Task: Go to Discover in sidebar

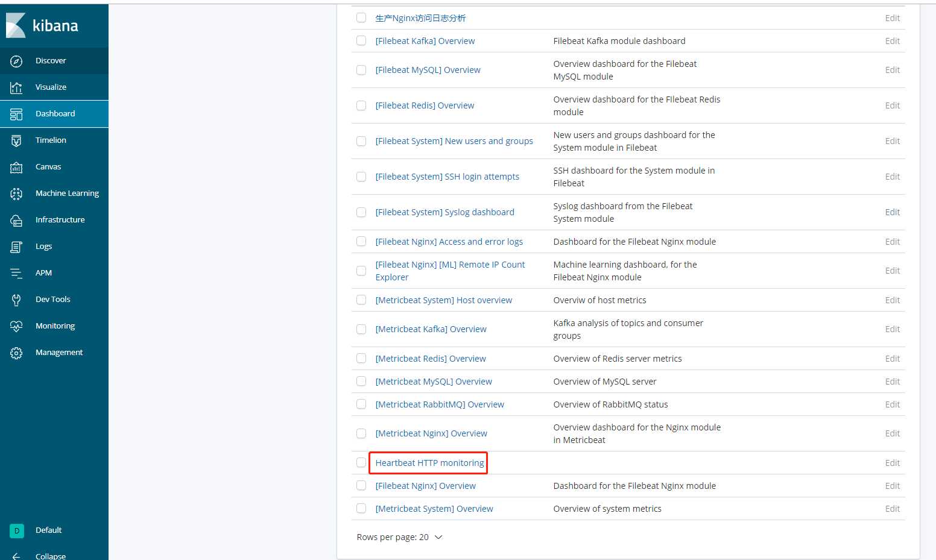Action: tap(51, 61)
